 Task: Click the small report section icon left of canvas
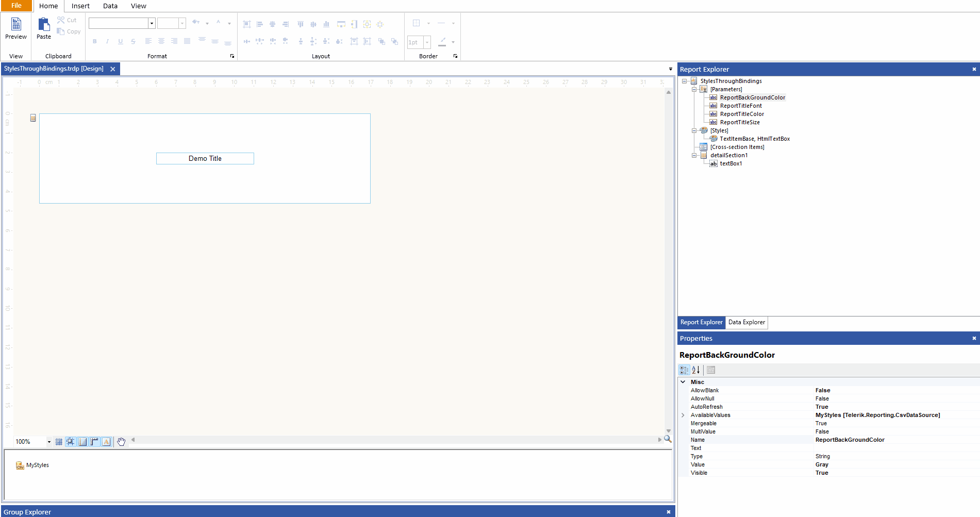(33, 118)
